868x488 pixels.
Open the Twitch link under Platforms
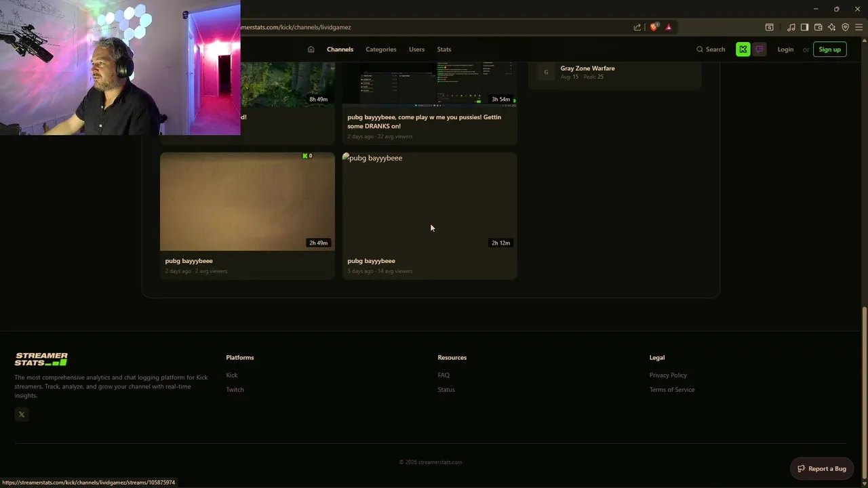tap(235, 390)
